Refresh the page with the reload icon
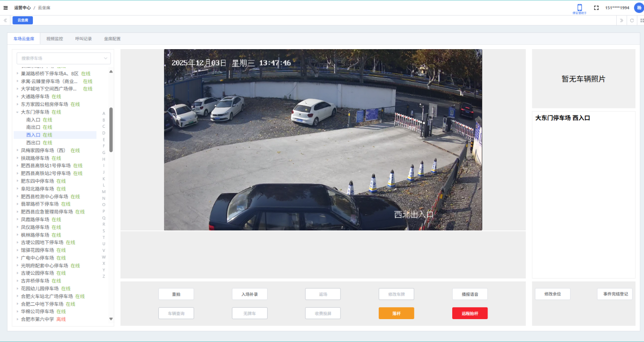644x342 pixels. pos(632,21)
